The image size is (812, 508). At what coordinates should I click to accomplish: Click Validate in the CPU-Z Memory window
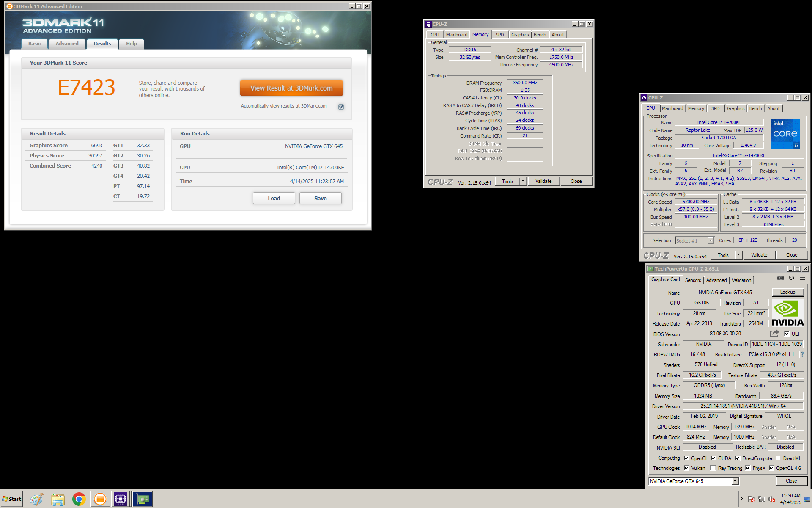coord(543,181)
